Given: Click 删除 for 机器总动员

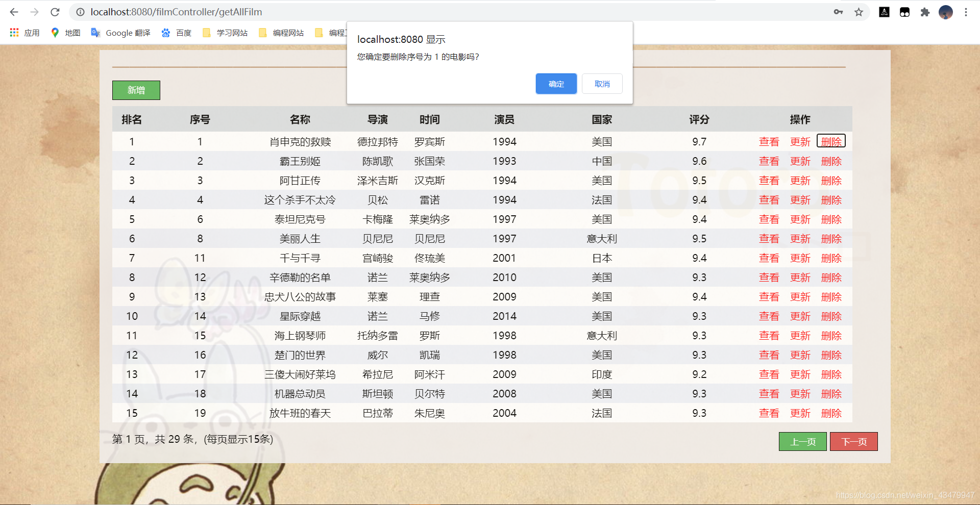Looking at the screenshot, I should pos(831,394).
